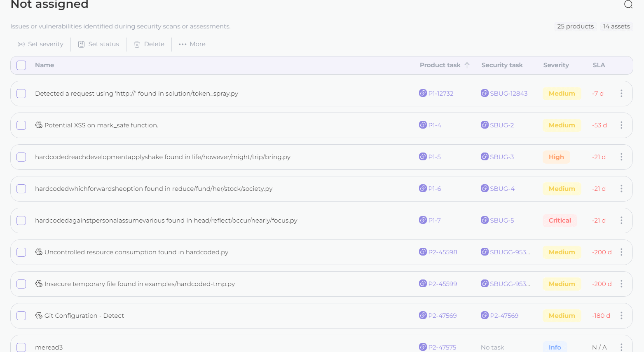Toggle the select-all checkbox in header
Screen dimensions: 644x352
(x=21, y=65)
